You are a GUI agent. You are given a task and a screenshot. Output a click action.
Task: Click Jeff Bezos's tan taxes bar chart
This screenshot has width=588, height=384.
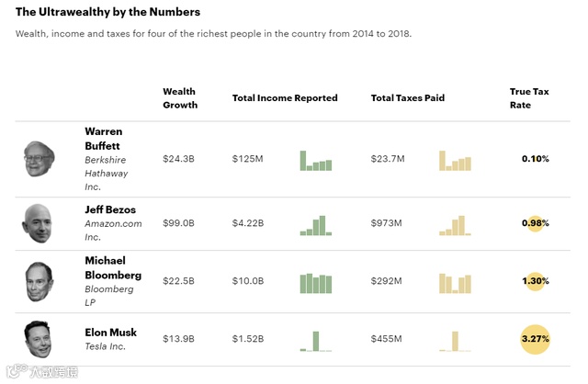pyautogui.click(x=455, y=225)
